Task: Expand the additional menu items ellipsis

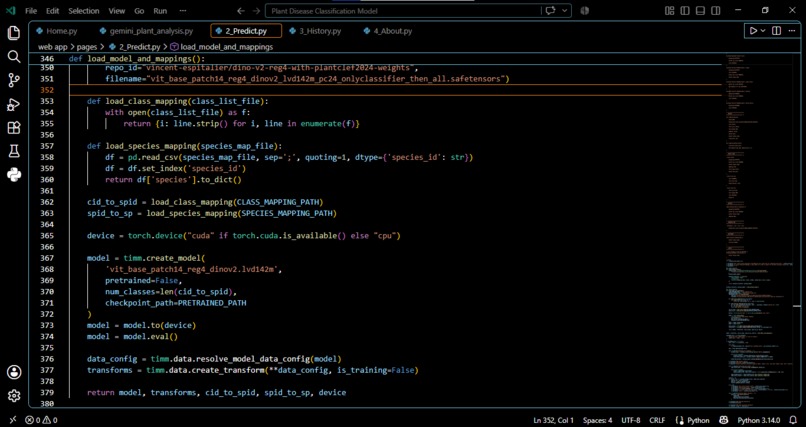Action: (183, 11)
